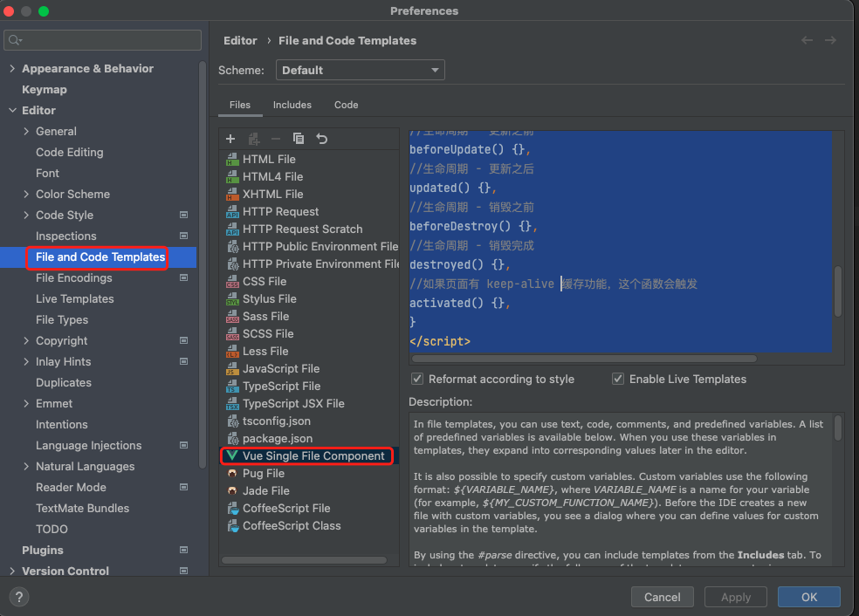Screen dimensions: 859x616
Task: Select the HTTP Public Environment File template
Action: click(x=308, y=247)
